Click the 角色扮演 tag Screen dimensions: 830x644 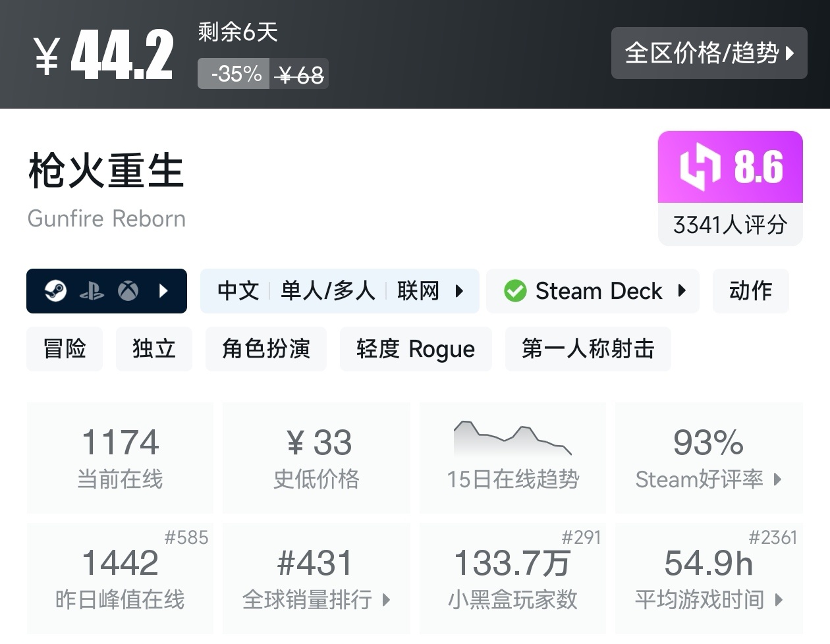(x=265, y=349)
